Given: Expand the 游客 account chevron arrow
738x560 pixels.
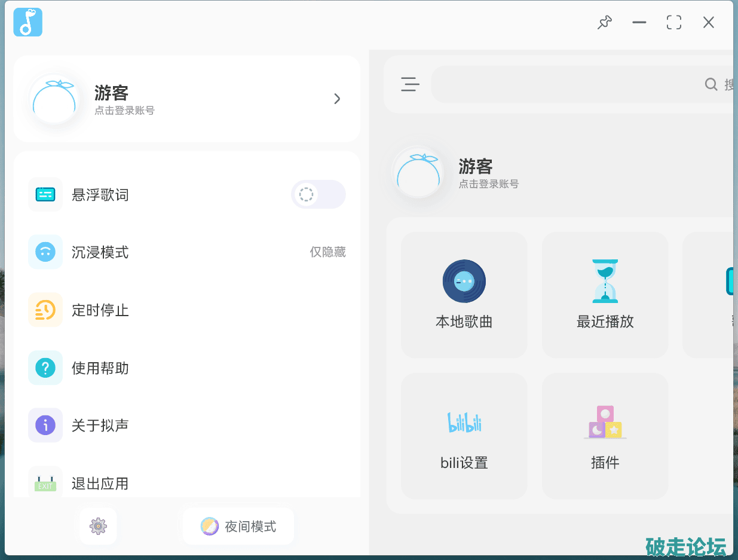Looking at the screenshot, I should point(337,99).
